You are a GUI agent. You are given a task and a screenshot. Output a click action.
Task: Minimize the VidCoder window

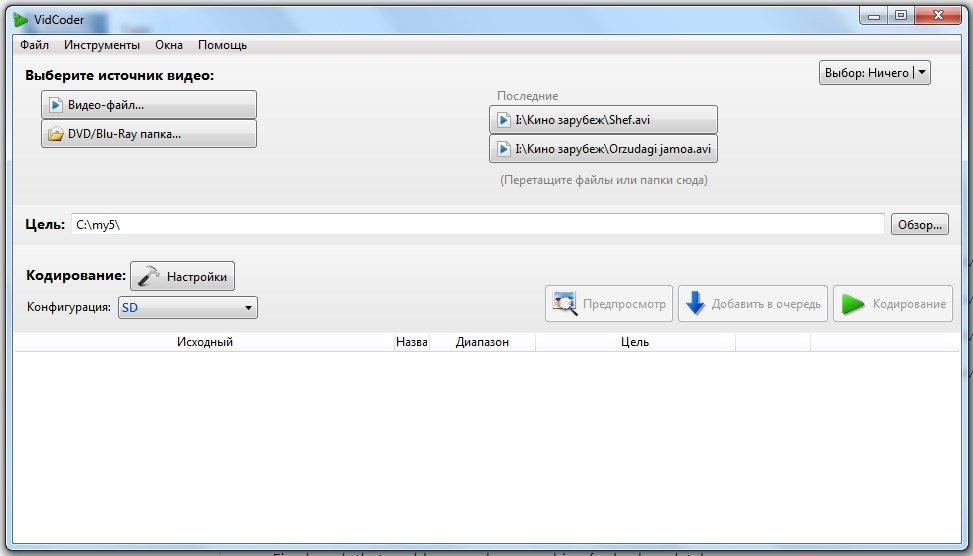(x=874, y=16)
